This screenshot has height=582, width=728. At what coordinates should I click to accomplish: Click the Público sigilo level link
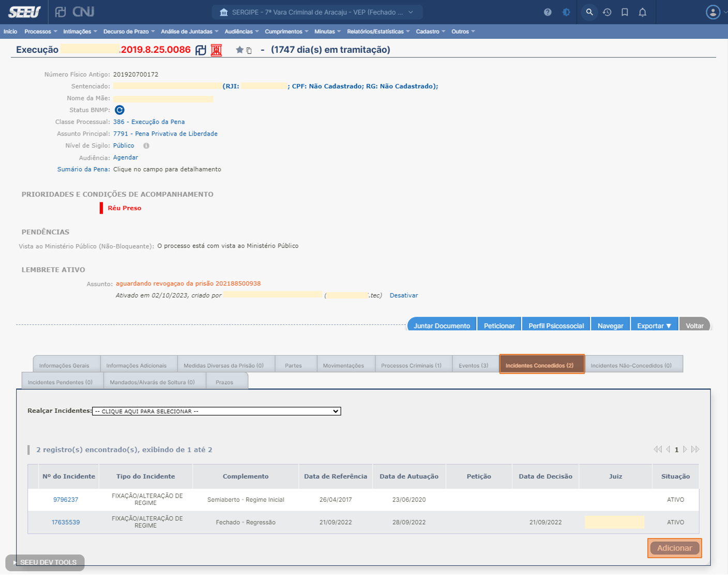click(x=124, y=146)
